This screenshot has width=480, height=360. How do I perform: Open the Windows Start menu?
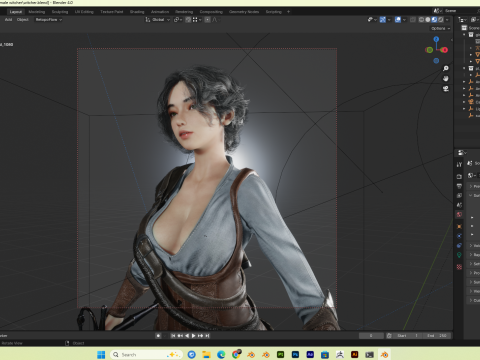[101, 354]
